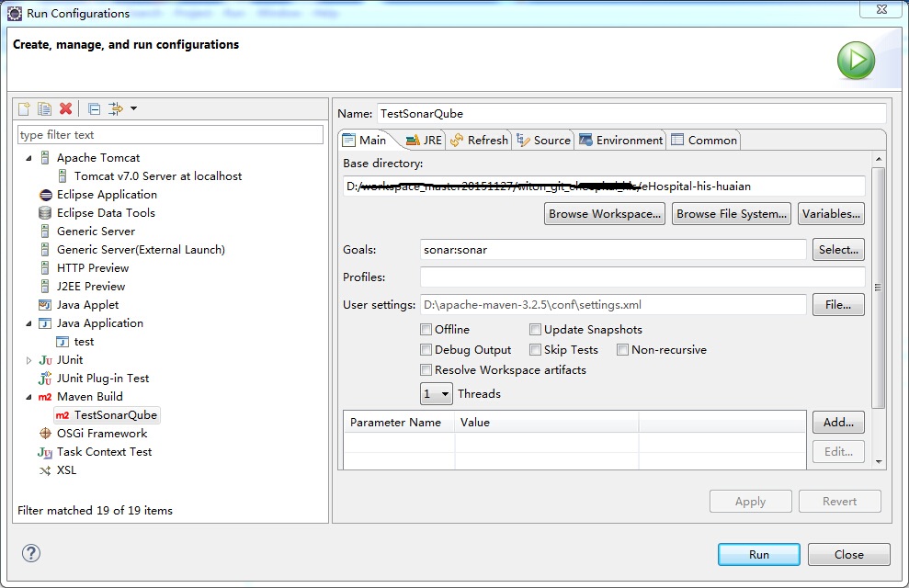Switch to the Environment tab
The width and height of the screenshot is (909, 588).
tap(621, 141)
